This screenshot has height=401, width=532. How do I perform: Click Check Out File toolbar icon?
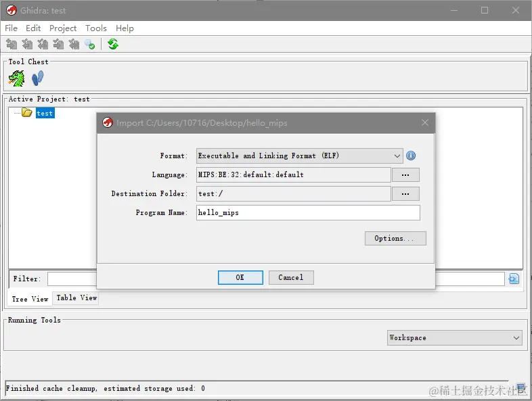coord(27,45)
